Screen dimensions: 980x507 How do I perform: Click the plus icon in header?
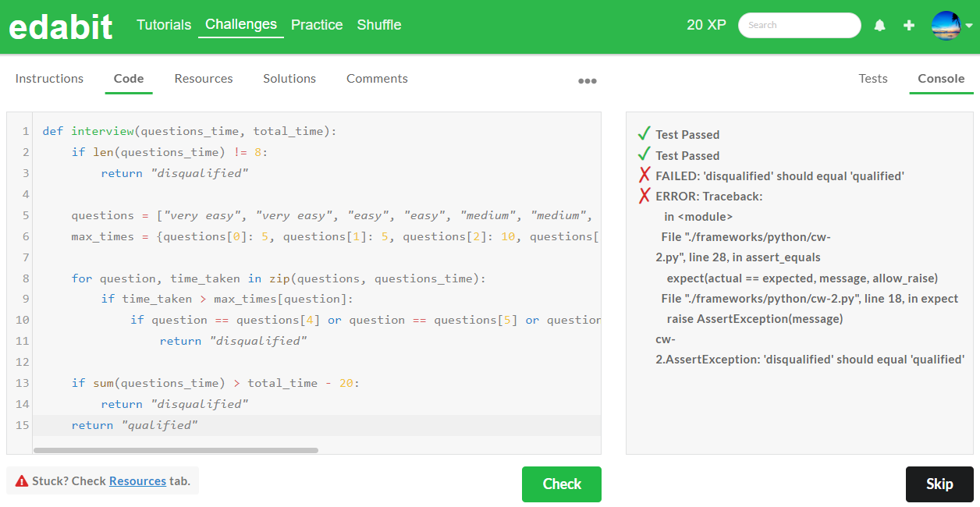point(909,25)
